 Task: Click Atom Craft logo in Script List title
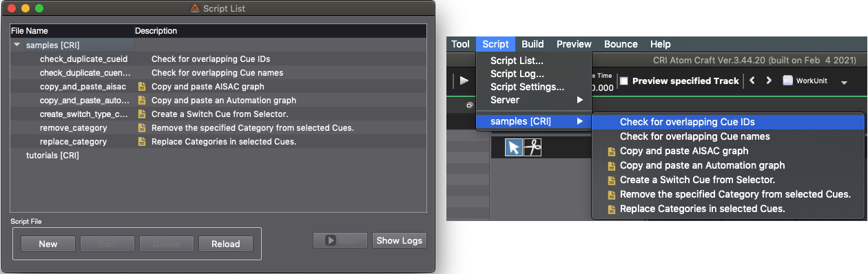(x=195, y=9)
